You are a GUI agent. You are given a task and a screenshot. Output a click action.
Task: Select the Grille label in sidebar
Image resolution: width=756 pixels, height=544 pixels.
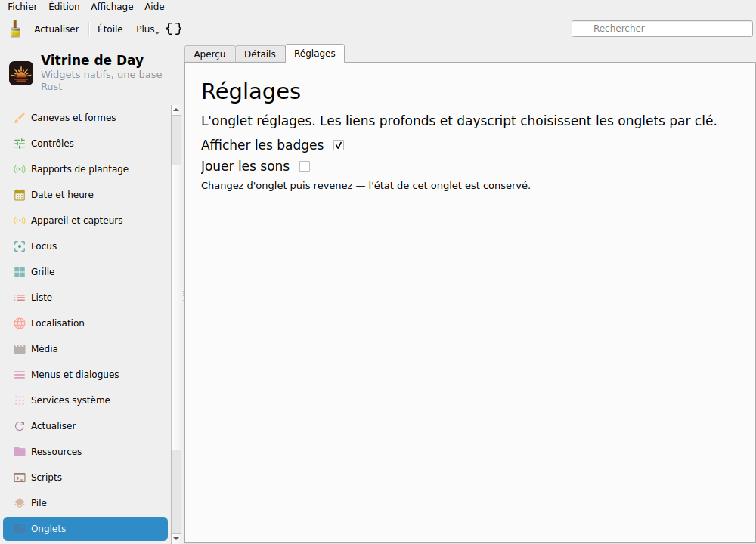(x=43, y=272)
